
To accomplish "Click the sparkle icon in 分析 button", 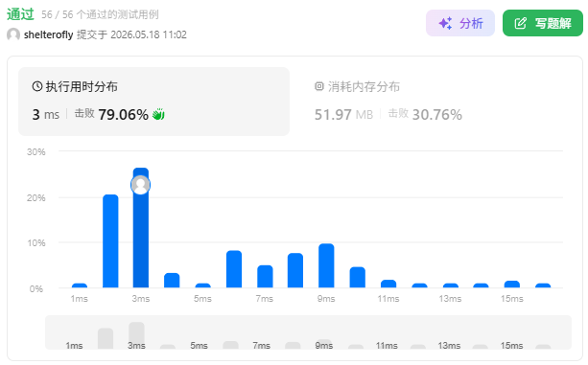I will coord(445,23).
